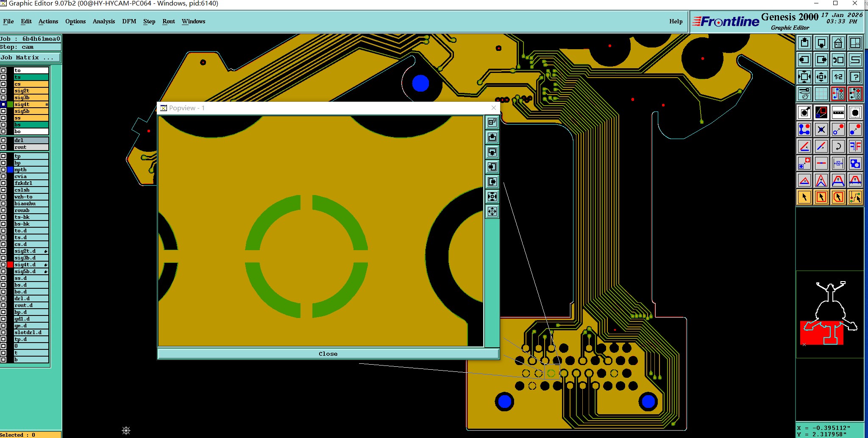Click the Popview pan right icon
The width and height of the screenshot is (868, 438).
492,181
